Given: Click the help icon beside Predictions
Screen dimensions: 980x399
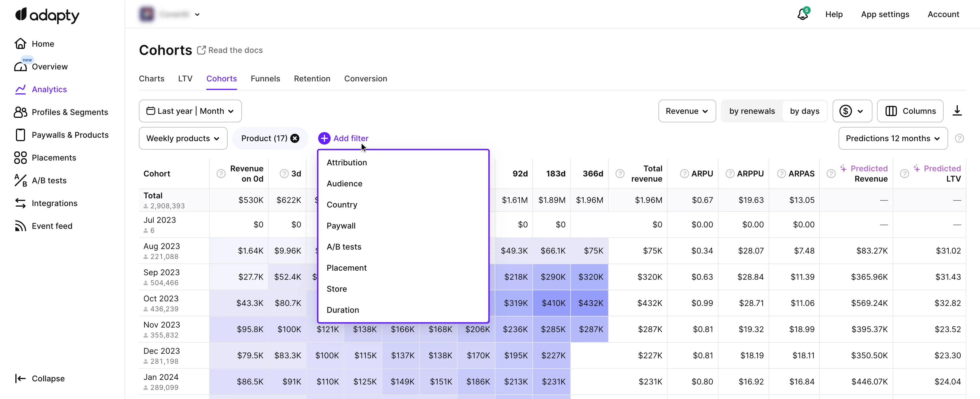Looking at the screenshot, I should point(959,138).
